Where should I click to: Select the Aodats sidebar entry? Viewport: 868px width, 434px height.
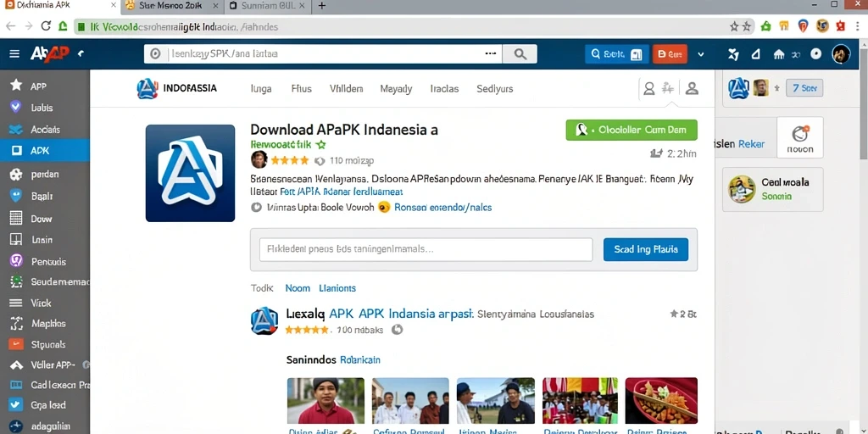click(x=44, y=129)
